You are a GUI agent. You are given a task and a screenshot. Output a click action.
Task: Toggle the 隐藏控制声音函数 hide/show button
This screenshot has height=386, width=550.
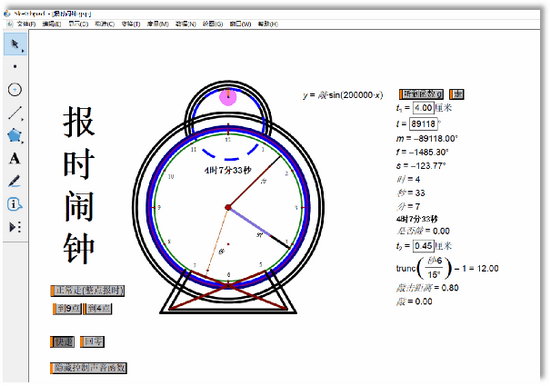[88, 368]
